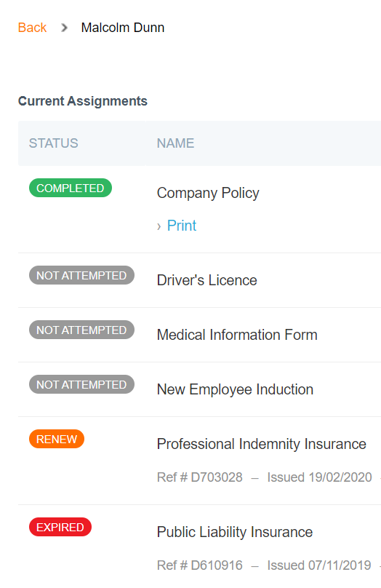Viewport: 381px width, 588px height.
Task: Click NOT ATTEMPTED badge beside Medical Information Form
Action: coord(81,330)
